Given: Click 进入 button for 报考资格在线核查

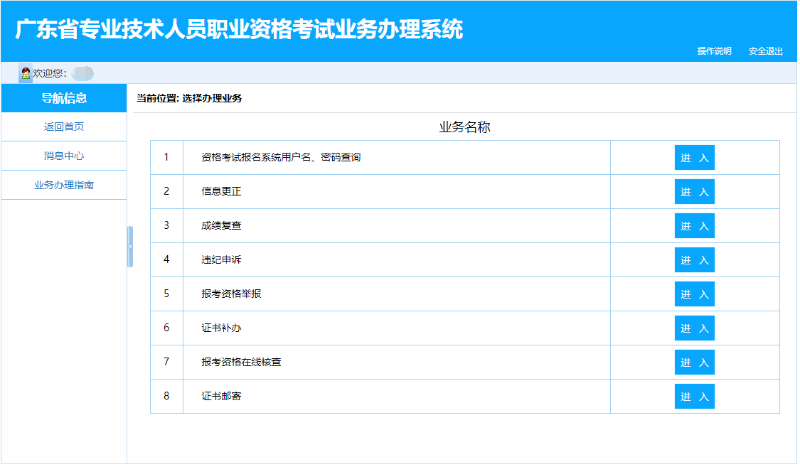Looking at the screenshot, I should pos(696,363).
